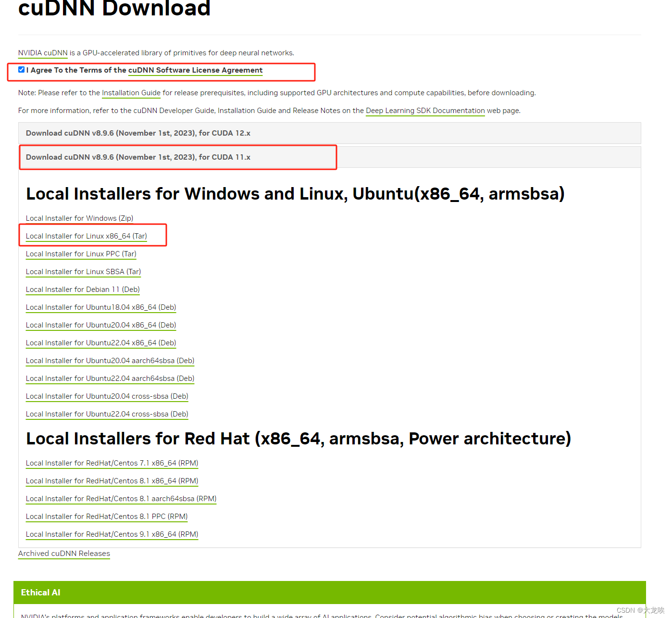Image resolution: width=672 pixels, height=618 pixels.
Task: Open Deep Learning SDK Documentation link
Action: point(425,111)
